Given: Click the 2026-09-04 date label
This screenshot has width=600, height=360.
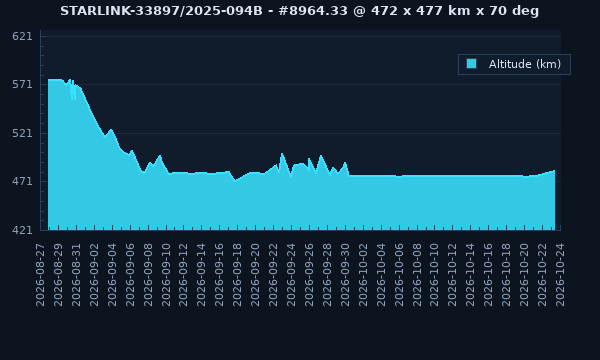Looking at the screenshot, I should [x=112, y=275].
